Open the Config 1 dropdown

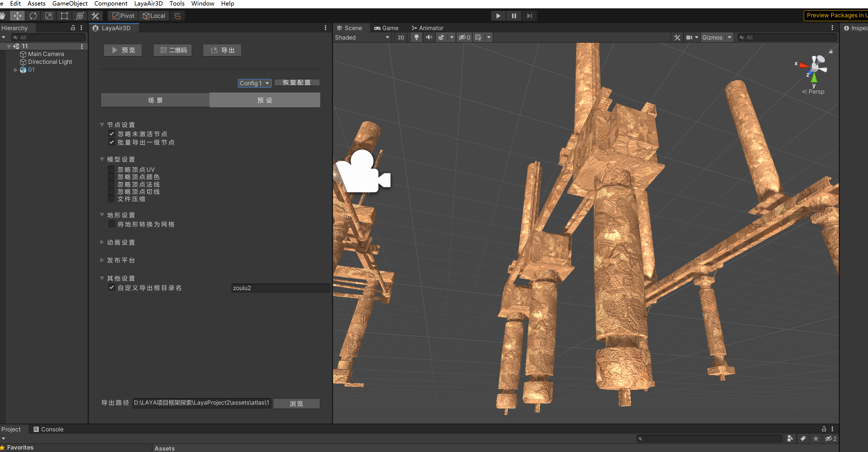coord(255,83)
